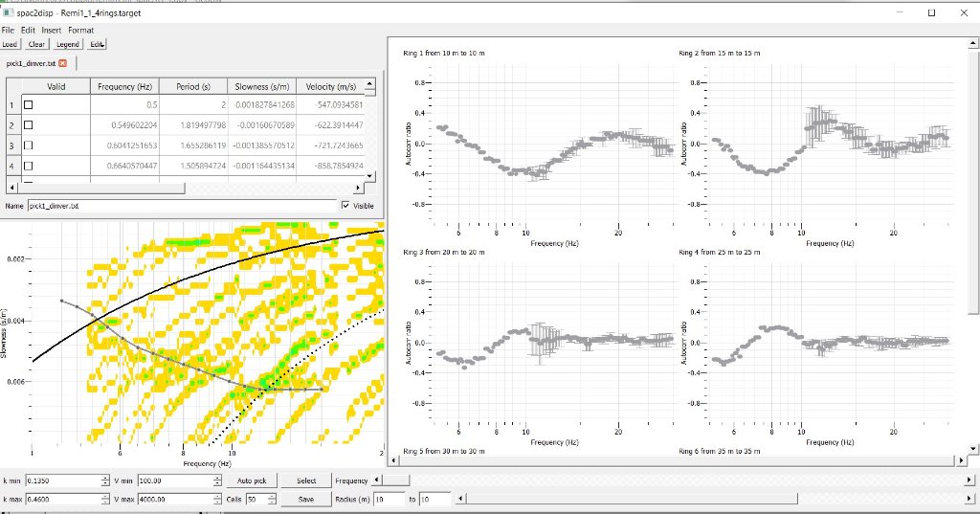The height and width of the screenshot is (514, 980).
Task: Click the Load toolbar button
Action: [10, 44]
